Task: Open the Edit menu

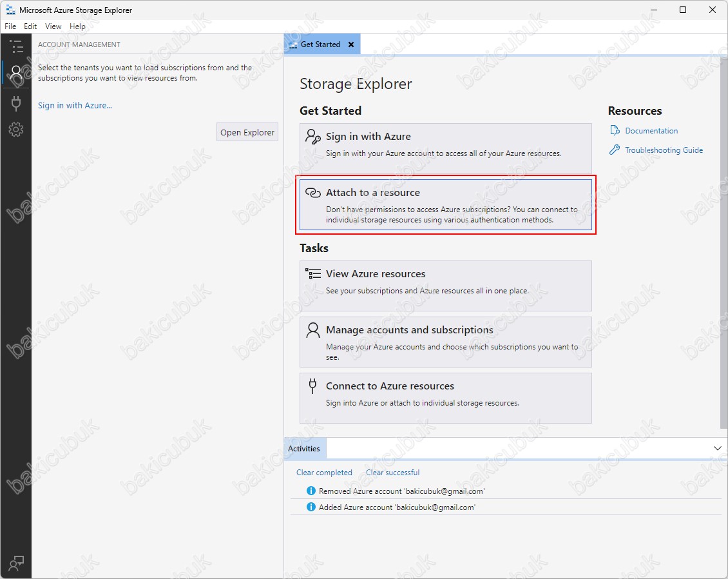Action: coord(30,26)
